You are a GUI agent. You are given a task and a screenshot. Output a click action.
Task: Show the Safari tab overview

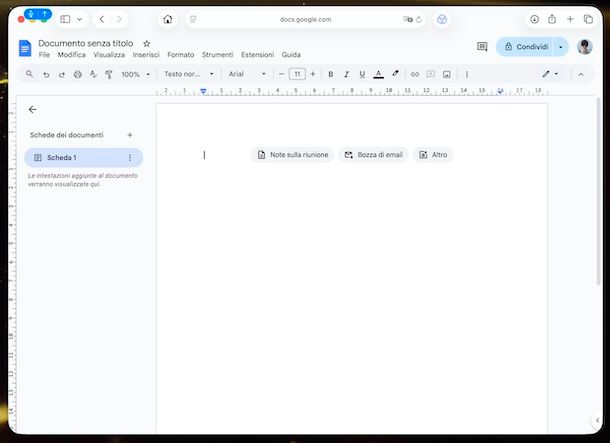coord(588,19)
